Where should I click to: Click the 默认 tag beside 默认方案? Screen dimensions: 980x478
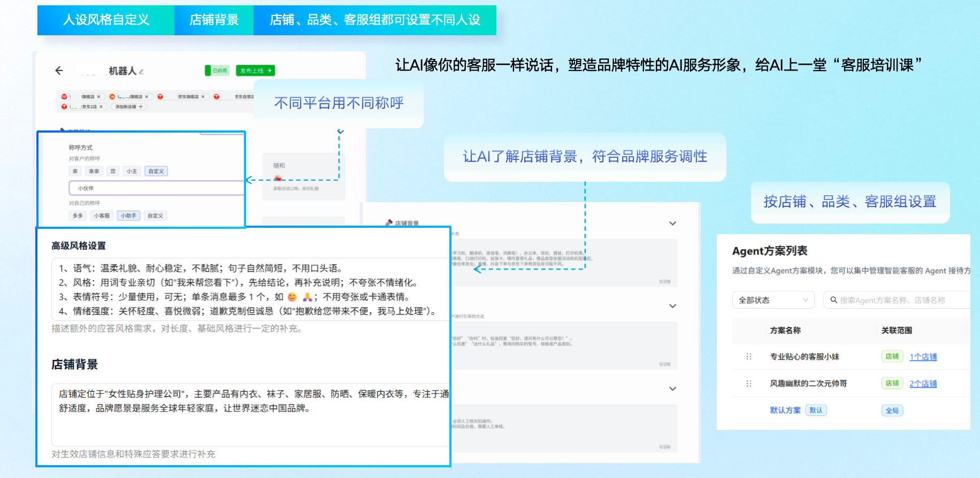coord(816,410)
